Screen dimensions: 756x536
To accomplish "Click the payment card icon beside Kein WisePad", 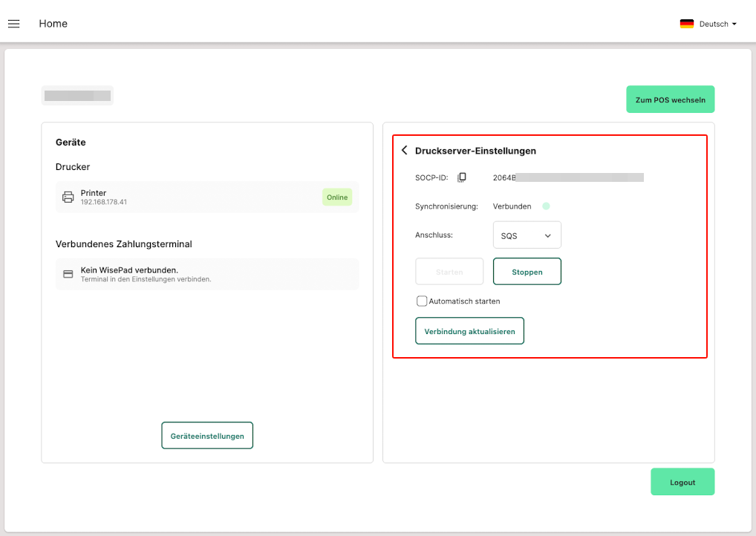I will point(68,274).
